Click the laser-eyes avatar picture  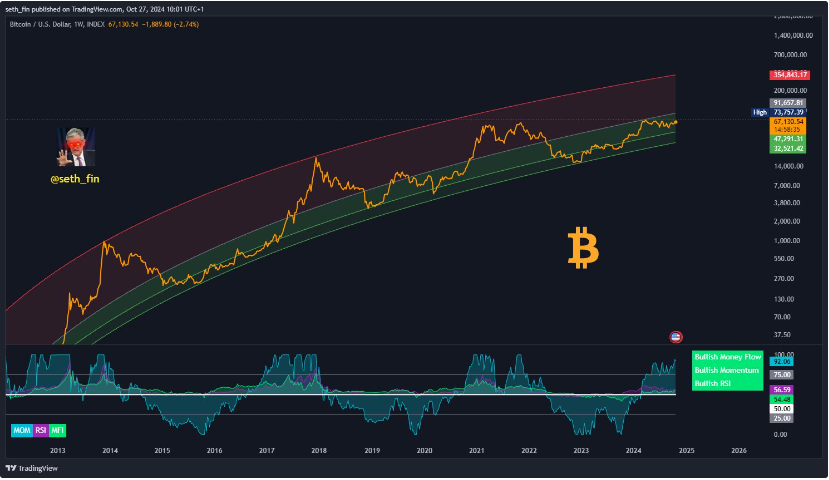click(76, 147)
